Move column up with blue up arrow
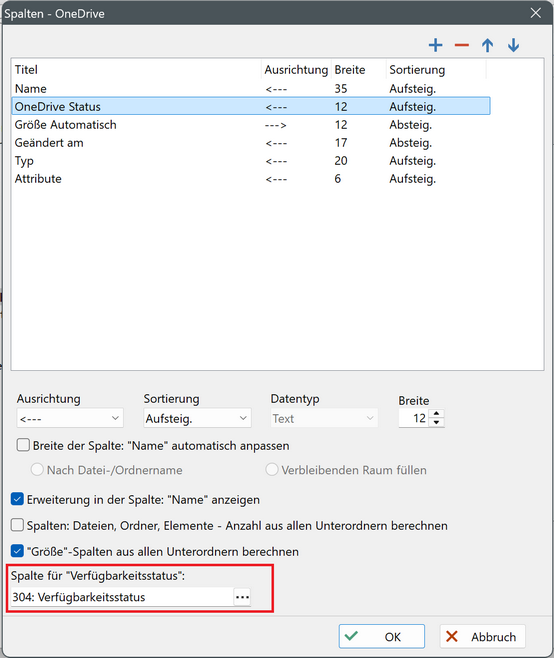Viewport: 554px width, 658px height. (487, 45)
